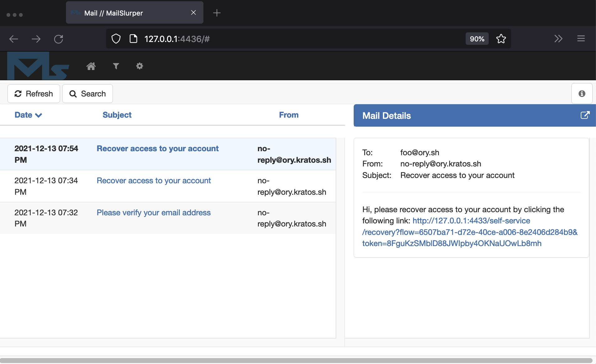This screenshot has width=596, height=364.
Task: Click the Refresh button
Action: point(33,93)
